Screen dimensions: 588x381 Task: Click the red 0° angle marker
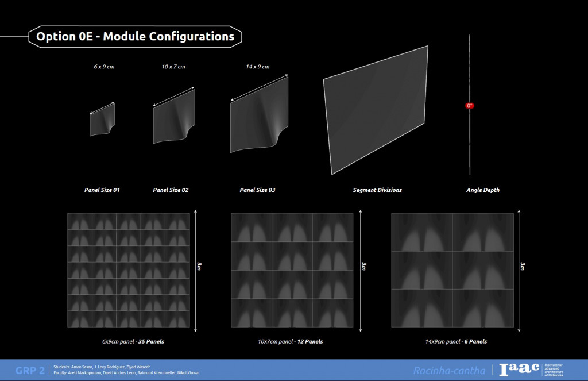point(470,106)
